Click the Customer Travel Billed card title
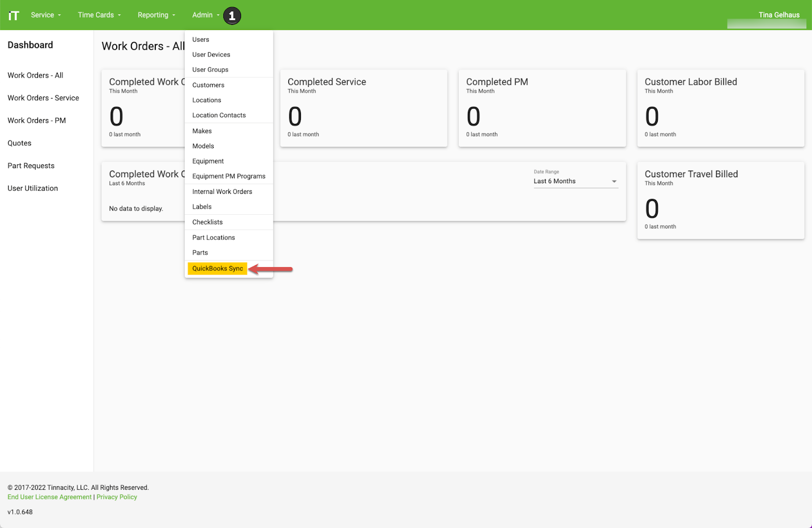812x528 pixels. point(691,174)
